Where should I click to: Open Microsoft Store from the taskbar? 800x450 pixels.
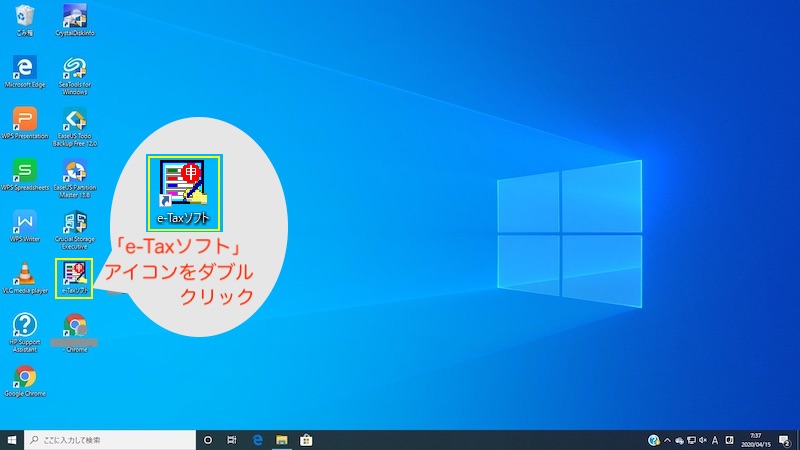coord(306,440)
